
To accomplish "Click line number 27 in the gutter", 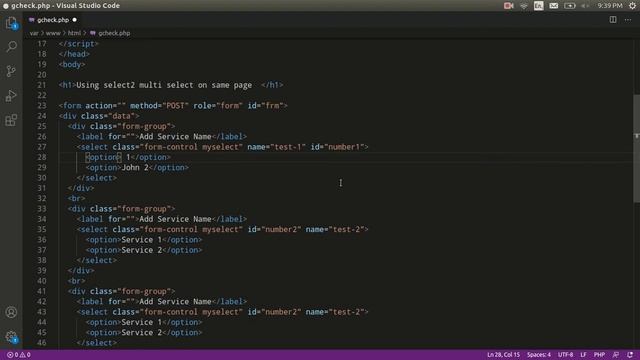I will tap(42, 147).
